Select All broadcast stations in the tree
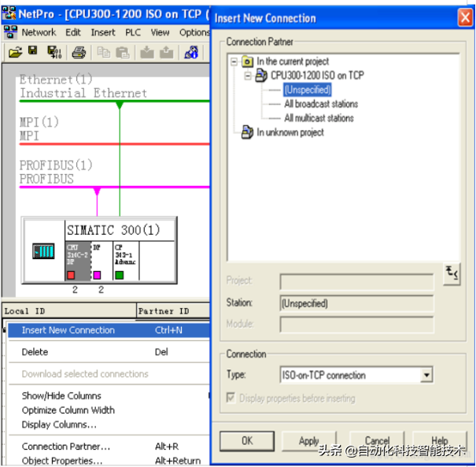This screenshot has height=467, width=476. [x=320, y=104]
